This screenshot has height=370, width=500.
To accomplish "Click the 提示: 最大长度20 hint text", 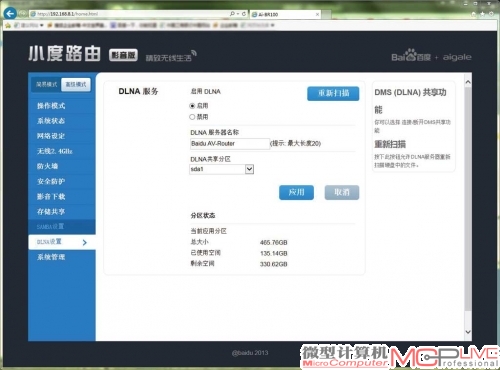I will coord(296,144).
